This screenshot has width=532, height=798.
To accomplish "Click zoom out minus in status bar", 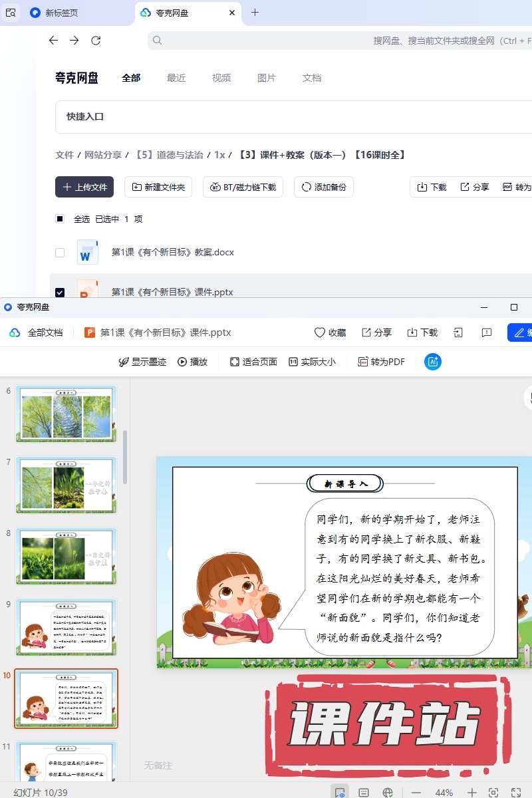I will 416,792.
